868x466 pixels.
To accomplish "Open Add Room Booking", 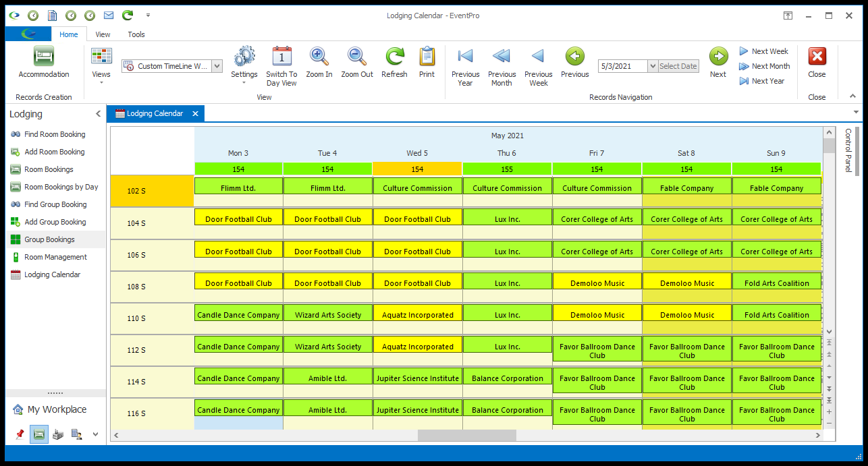I will click(x=55, y=152).
